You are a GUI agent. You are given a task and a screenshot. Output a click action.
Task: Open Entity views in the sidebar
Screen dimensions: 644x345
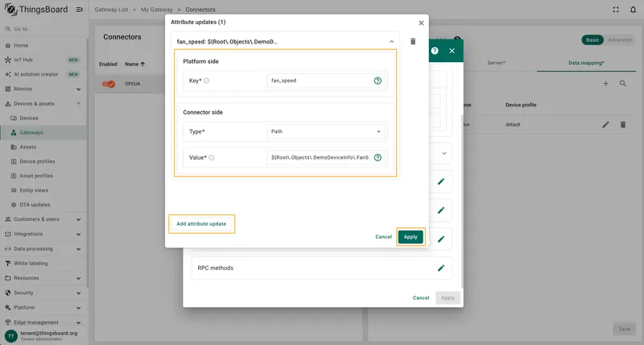point(43,190)
